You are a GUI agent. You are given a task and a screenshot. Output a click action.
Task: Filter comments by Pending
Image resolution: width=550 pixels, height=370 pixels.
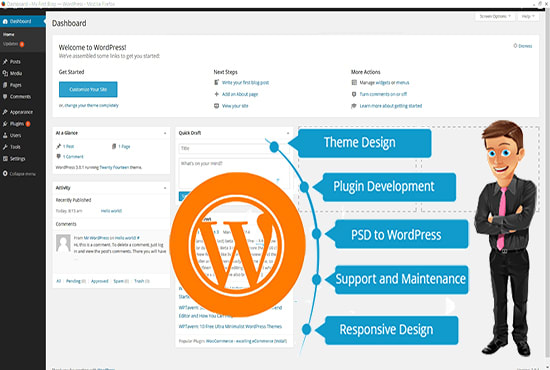click(x=76, y=281)
